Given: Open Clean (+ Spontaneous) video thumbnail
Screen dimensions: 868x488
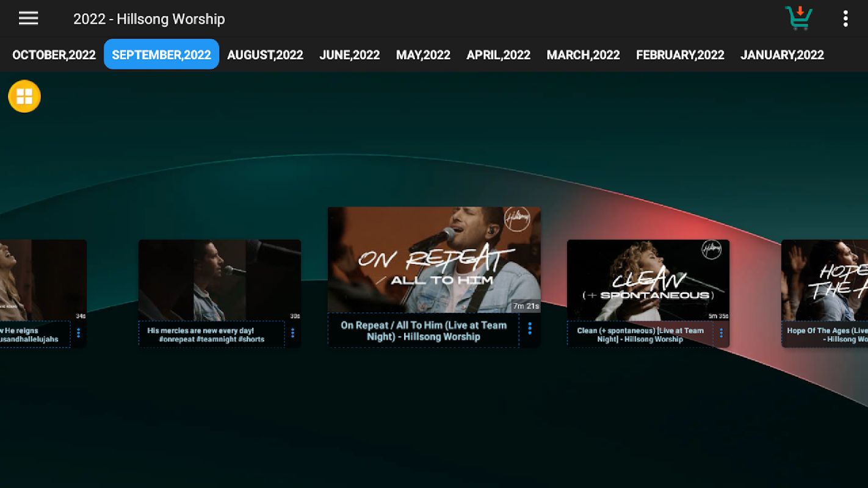Looking at the screenshot, I should click(648, 280).
